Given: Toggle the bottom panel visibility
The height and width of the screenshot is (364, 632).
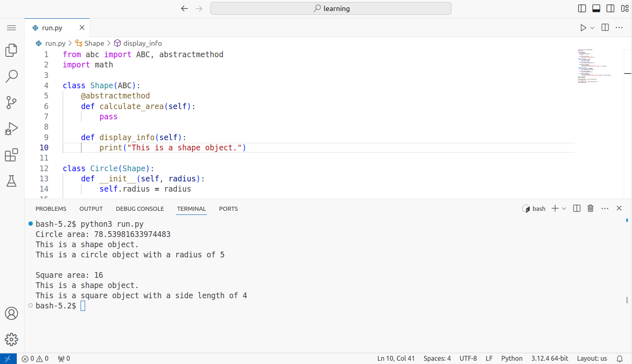Looking at the screenshot, I should click(596, 9).
